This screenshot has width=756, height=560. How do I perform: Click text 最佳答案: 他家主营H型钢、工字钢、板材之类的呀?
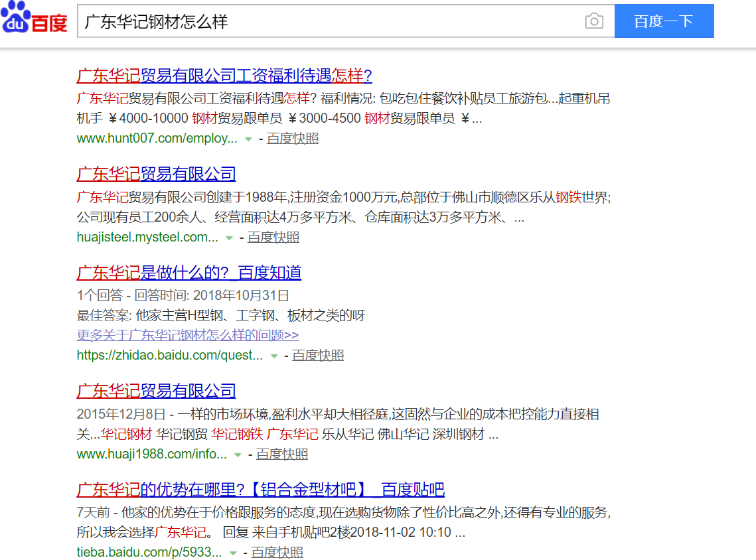point(221,316)
